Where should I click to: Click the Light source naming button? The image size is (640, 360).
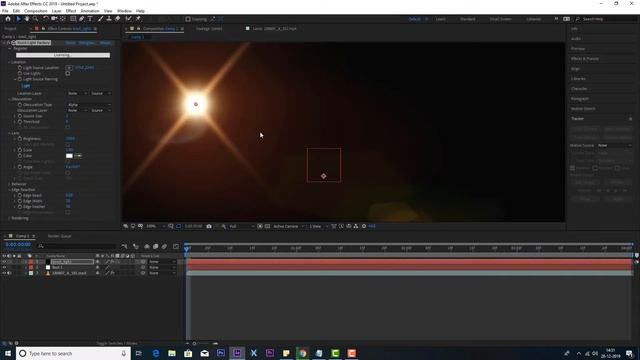point(26,86)
